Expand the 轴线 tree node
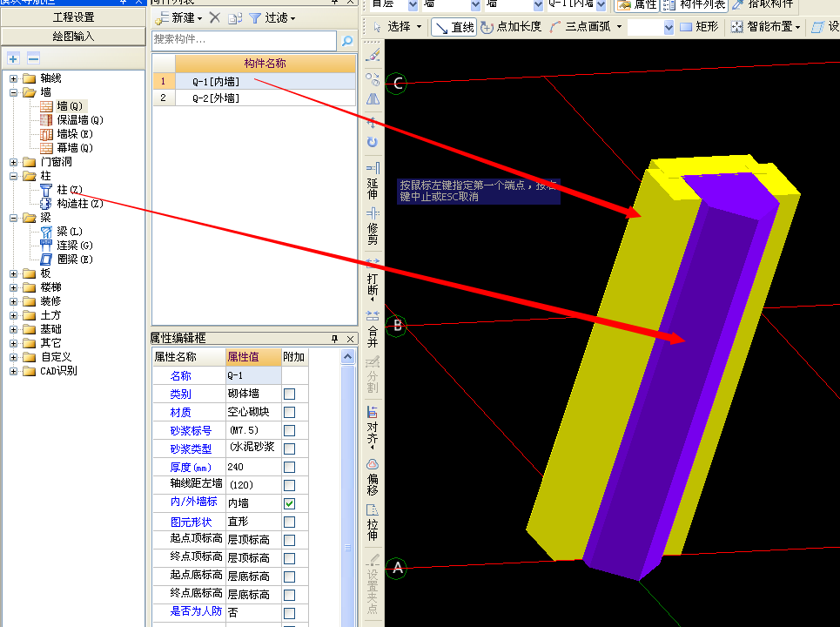 [13, 78]
